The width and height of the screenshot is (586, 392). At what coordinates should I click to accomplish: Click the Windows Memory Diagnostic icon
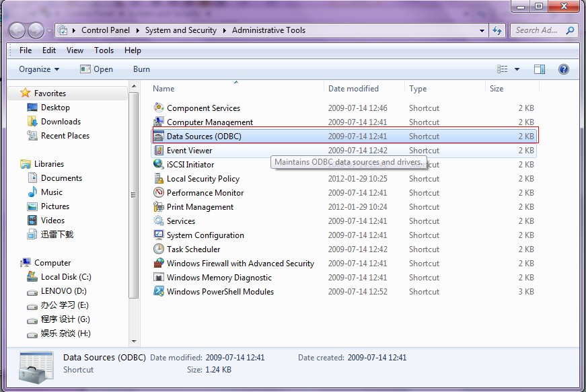click(159, 278)
